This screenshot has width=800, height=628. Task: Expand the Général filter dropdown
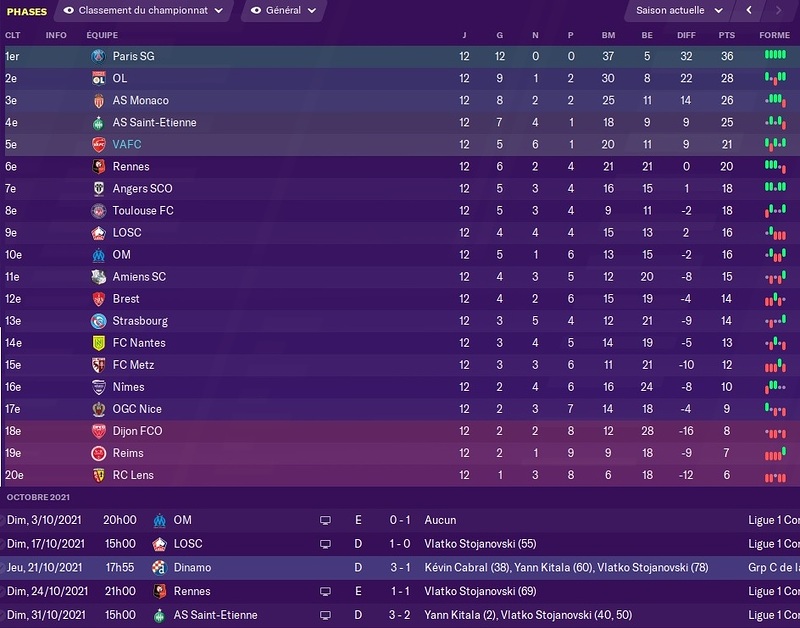[283, 11]
